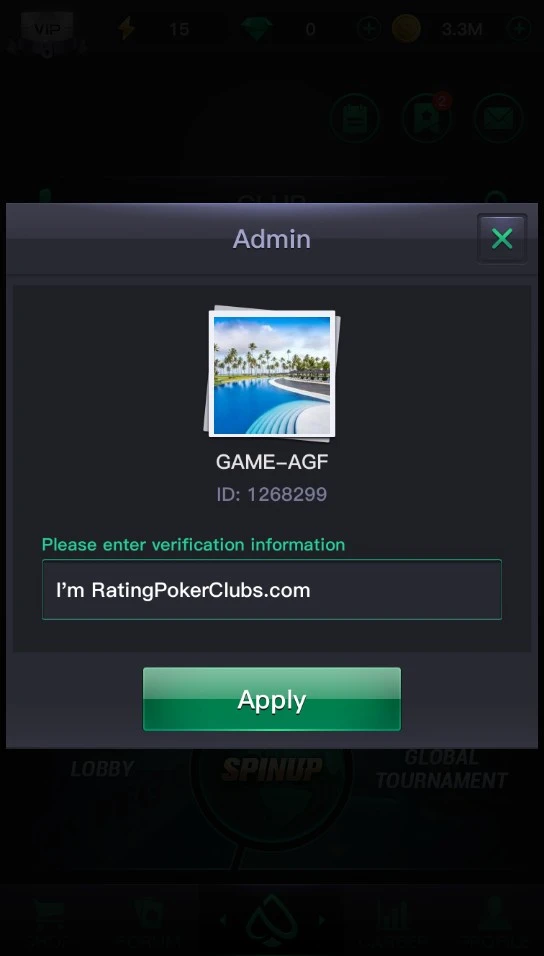This screenshot has height=956, width=544.
Task: Open the starred bookmark icon with badge
Action: point(427,118)
